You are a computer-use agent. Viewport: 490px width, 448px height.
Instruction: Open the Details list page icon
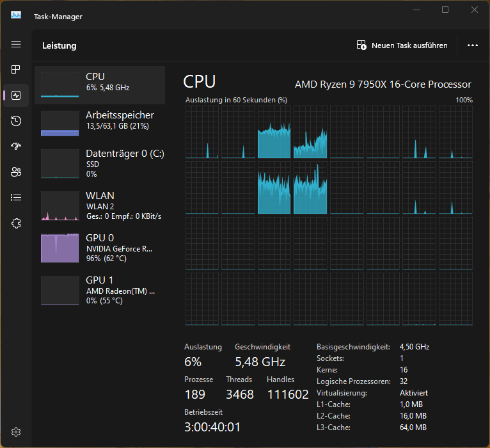(16, 198)
